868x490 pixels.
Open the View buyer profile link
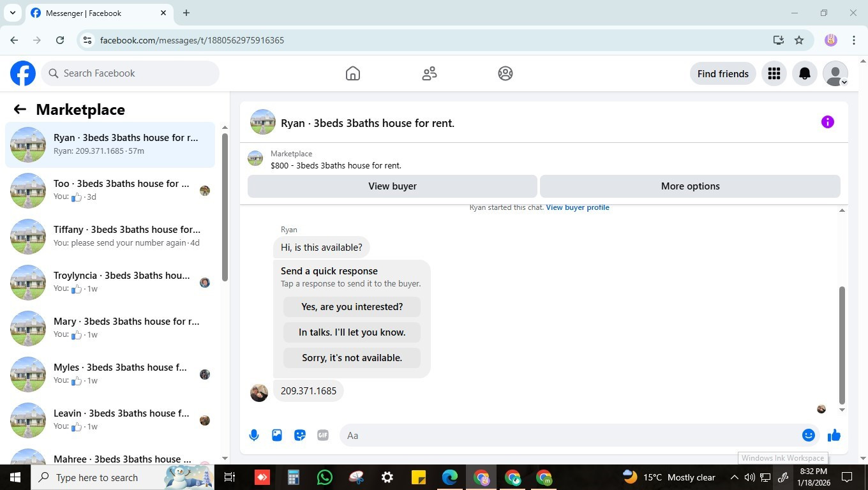click(578, 207)
